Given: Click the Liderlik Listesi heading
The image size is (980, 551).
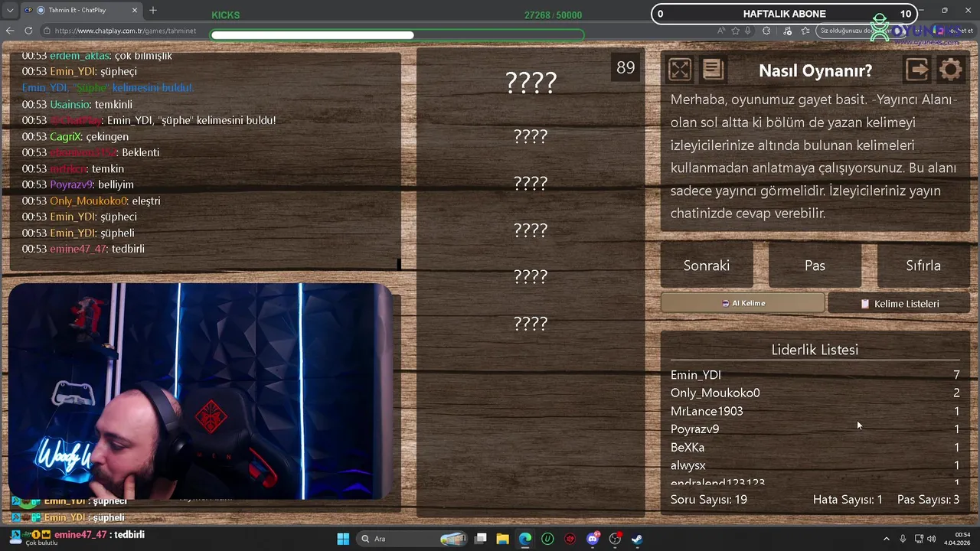Looking at the screenshot, I should tap(815, 350).
